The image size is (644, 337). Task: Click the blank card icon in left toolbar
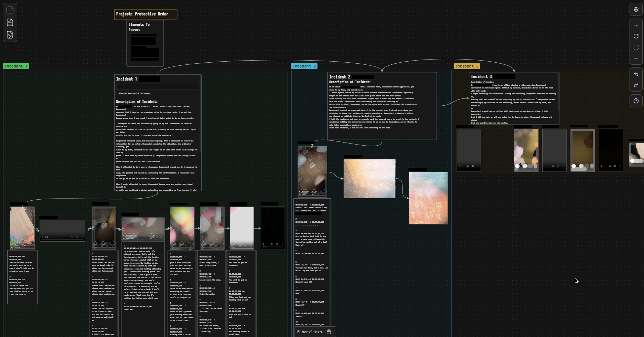click(x=10, y=10)
